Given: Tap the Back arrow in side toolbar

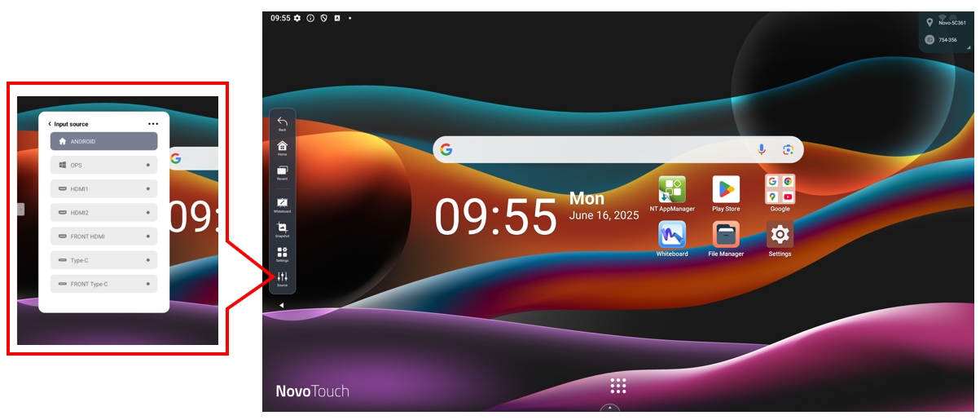Looking at the screenshot, I should (x=282, y=123).
